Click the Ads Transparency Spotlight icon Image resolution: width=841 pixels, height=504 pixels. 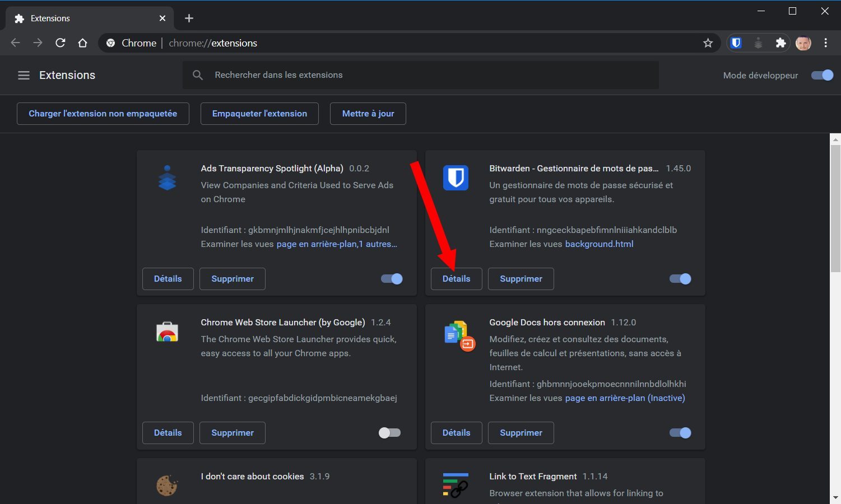(167, 178)
